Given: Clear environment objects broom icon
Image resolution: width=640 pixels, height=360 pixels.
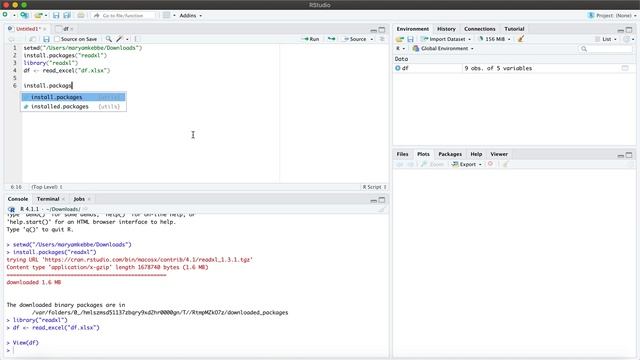Looking at the screenshot, I should 520,39.
